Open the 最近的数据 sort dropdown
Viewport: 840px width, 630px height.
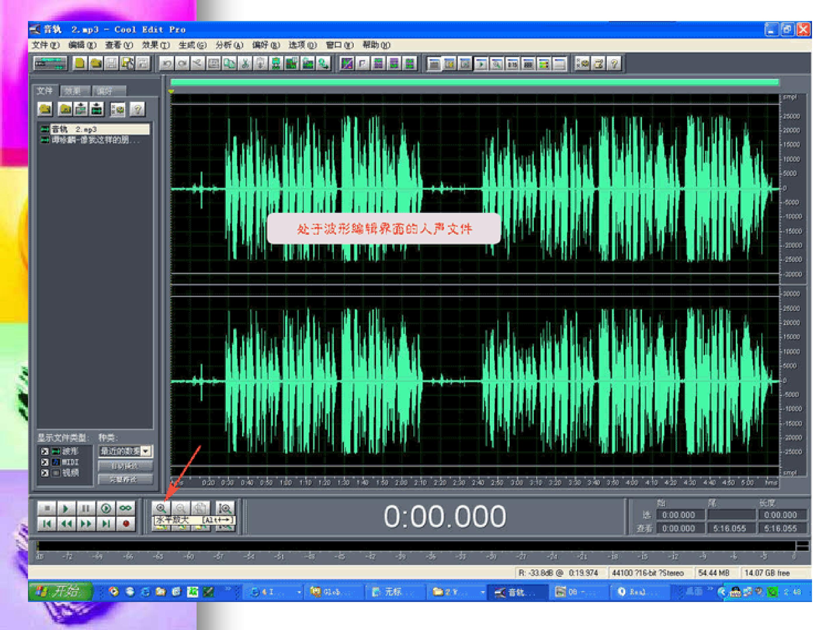click(146, 451)
